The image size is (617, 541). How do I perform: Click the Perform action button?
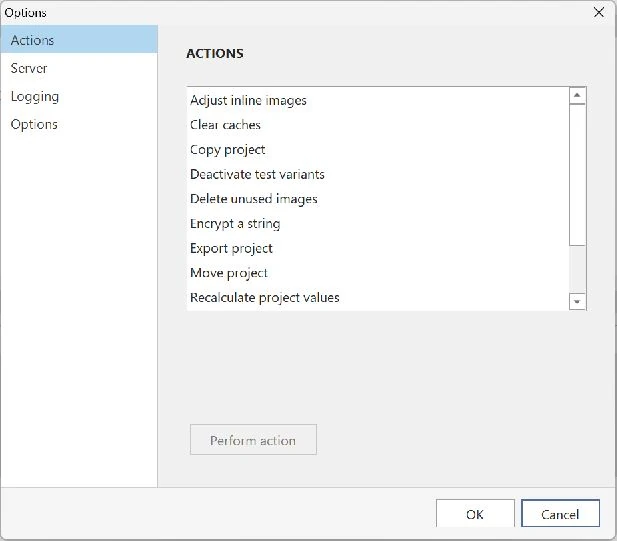click(x=253, y=440)
